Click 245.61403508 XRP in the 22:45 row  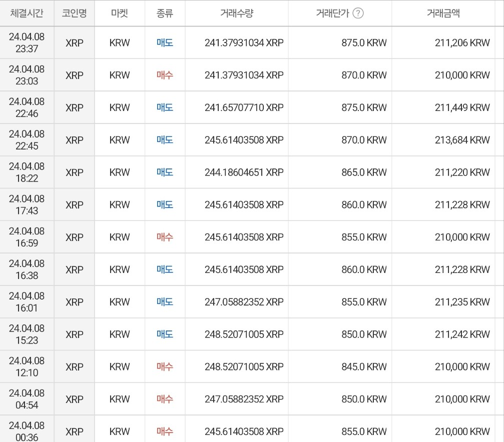click(244, 140)
